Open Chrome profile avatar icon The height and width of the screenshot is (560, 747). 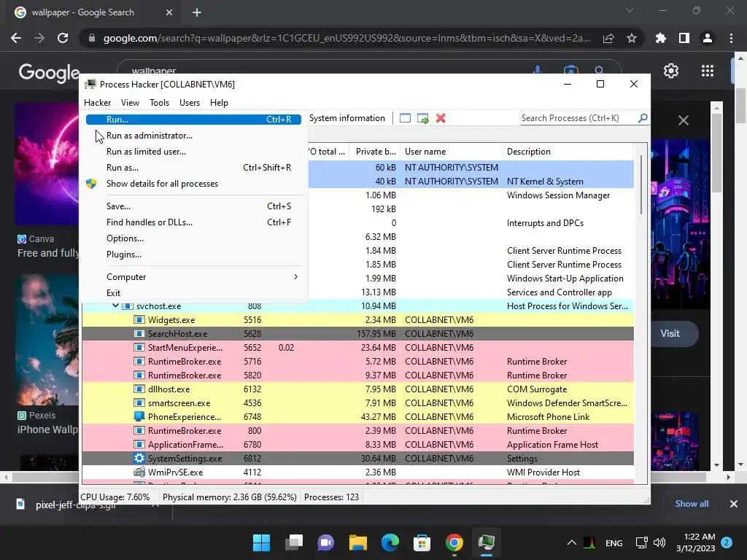708,38
